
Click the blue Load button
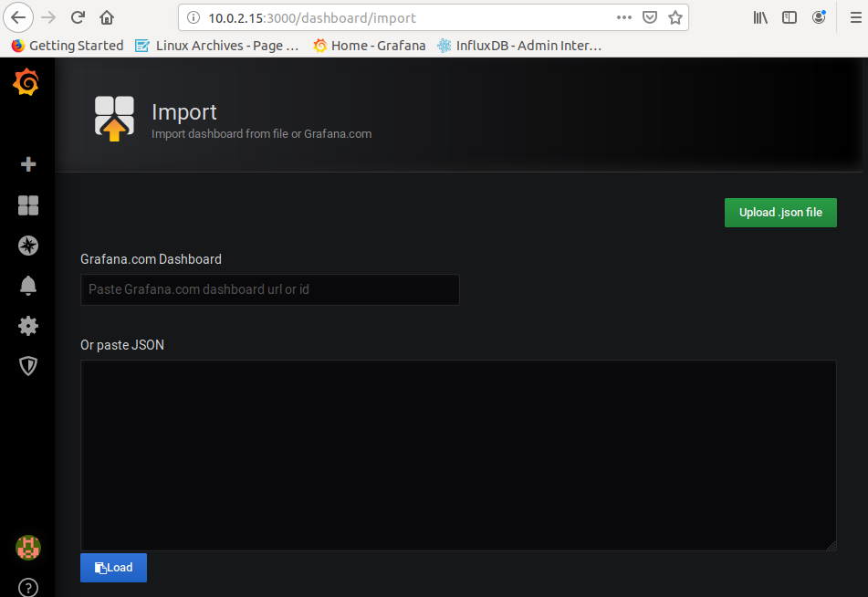click(113, 568)
